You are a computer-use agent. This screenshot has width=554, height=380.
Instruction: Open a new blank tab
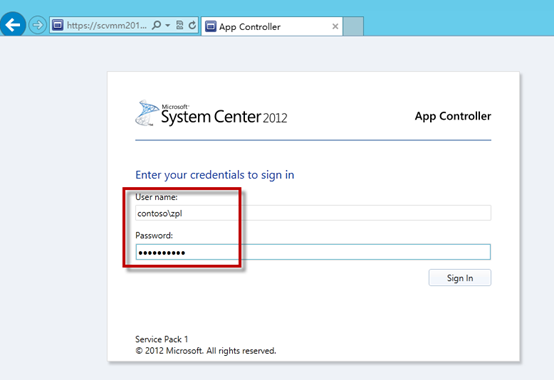(x=353, y=26)
